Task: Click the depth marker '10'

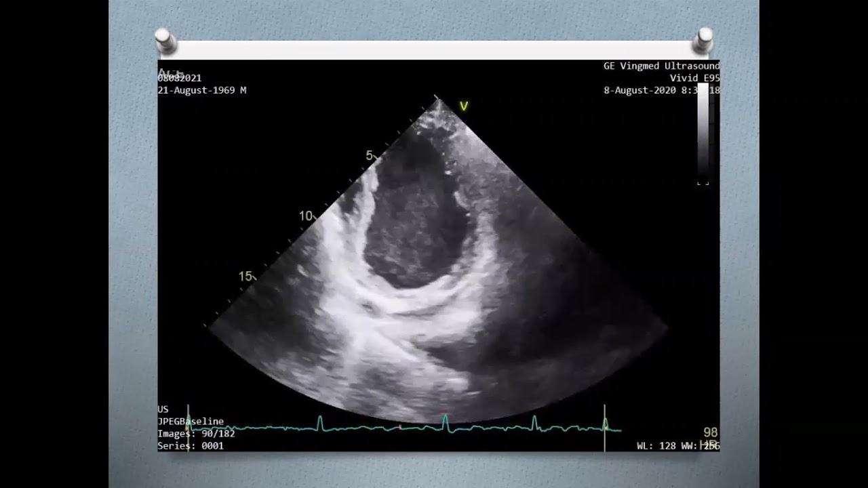Action: pyautogui.click(x=306, y=216)
